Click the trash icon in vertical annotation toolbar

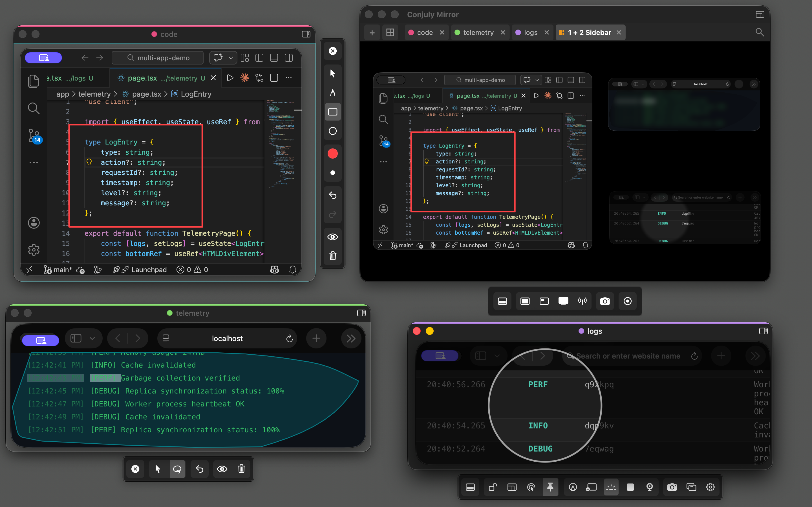(332, 256)
